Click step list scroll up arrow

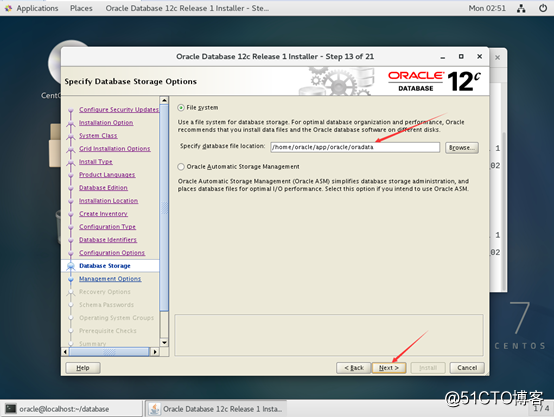tap(164, 100)
